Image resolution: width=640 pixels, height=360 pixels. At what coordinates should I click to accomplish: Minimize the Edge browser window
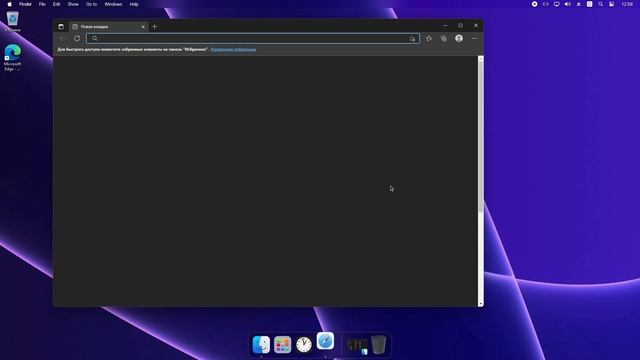(x=445, y=25)
